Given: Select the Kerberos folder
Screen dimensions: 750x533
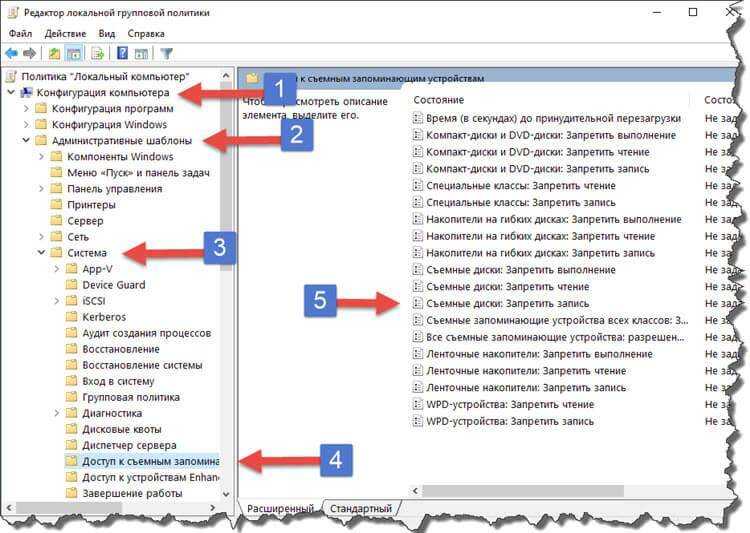Looking at the screenshot, I should [104, 317].
